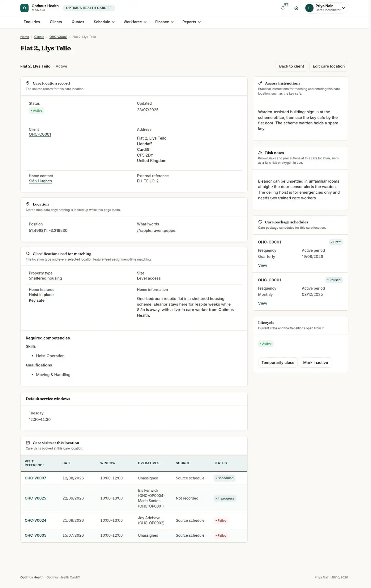Click the Care visits calendar icon
This screenshot has height=588, width=371.
tap(28, 443)
